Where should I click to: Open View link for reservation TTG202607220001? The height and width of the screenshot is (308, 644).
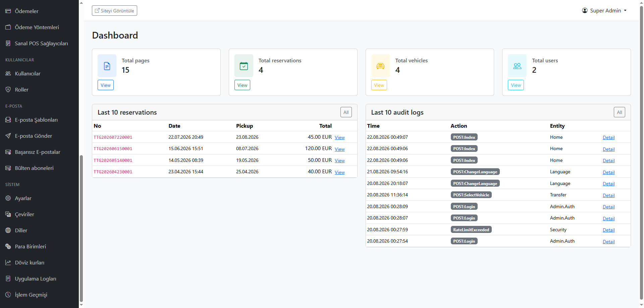click(340, 137)
